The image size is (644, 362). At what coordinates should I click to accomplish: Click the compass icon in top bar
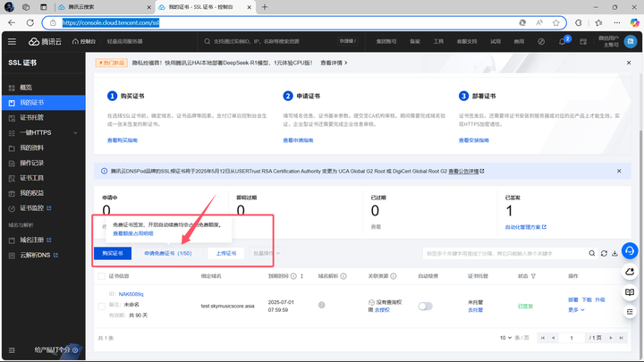point(541,41)
